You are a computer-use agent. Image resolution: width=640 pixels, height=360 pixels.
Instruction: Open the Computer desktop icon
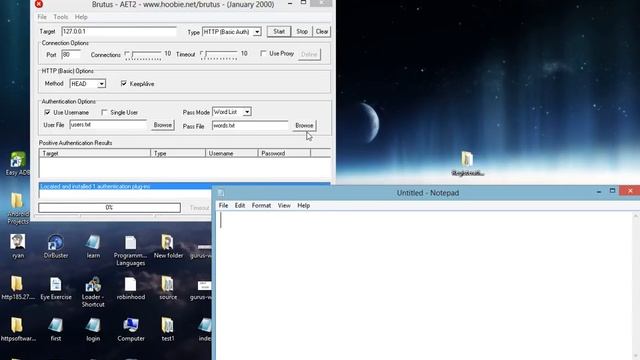(x=131, y=330)
